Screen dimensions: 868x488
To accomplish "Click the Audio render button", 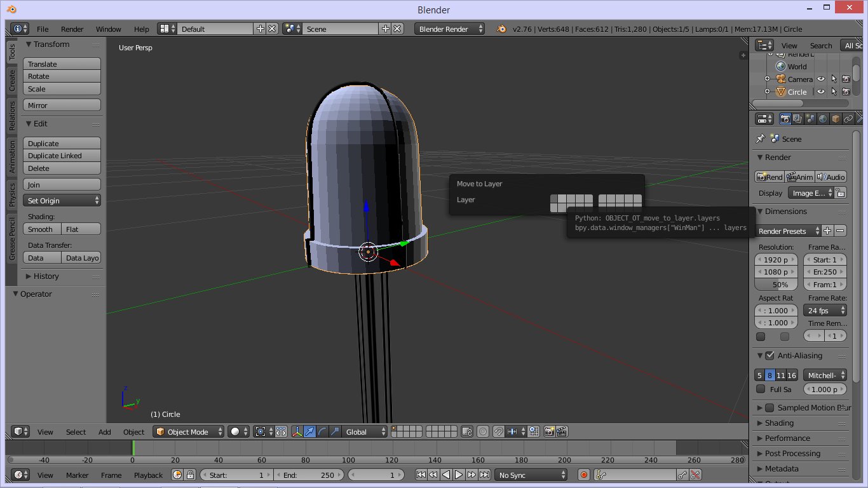I will tap(831, 177).
